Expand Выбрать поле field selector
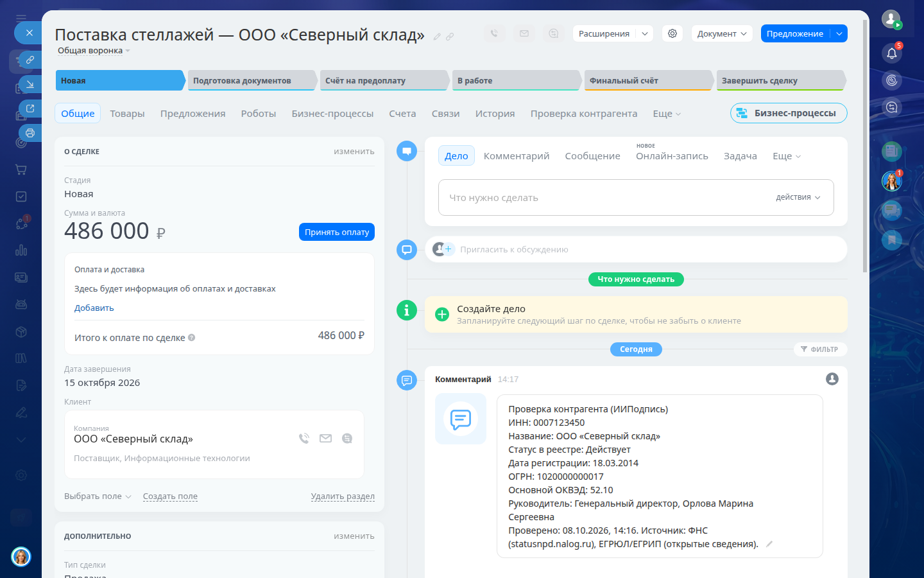Image resolution: width=924 pixels, height=578 pixels. (x=98, y=496)
